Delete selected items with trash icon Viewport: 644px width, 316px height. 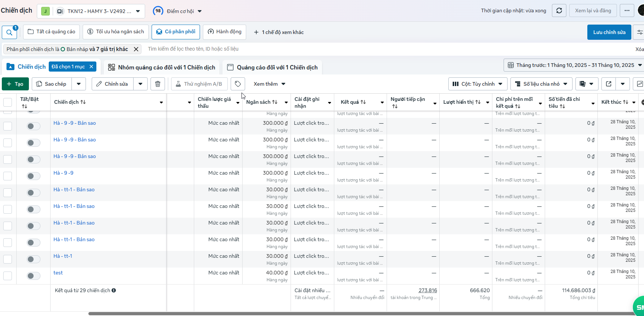point(158,84)
